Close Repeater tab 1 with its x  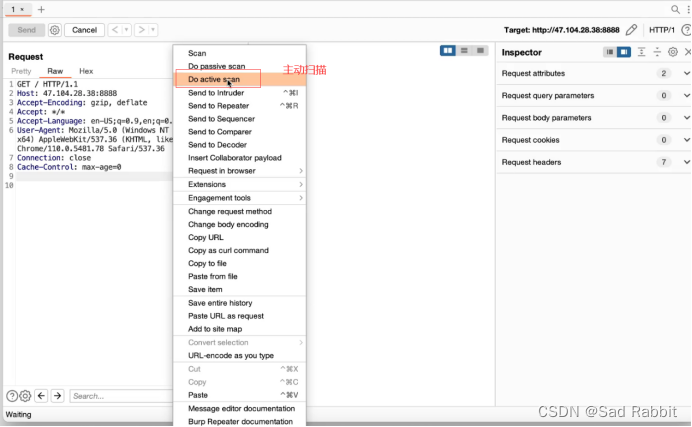tap(22, 9)
